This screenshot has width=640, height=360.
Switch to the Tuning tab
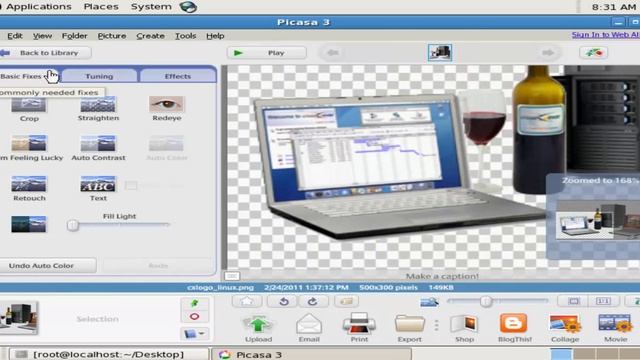coord(99,76)
